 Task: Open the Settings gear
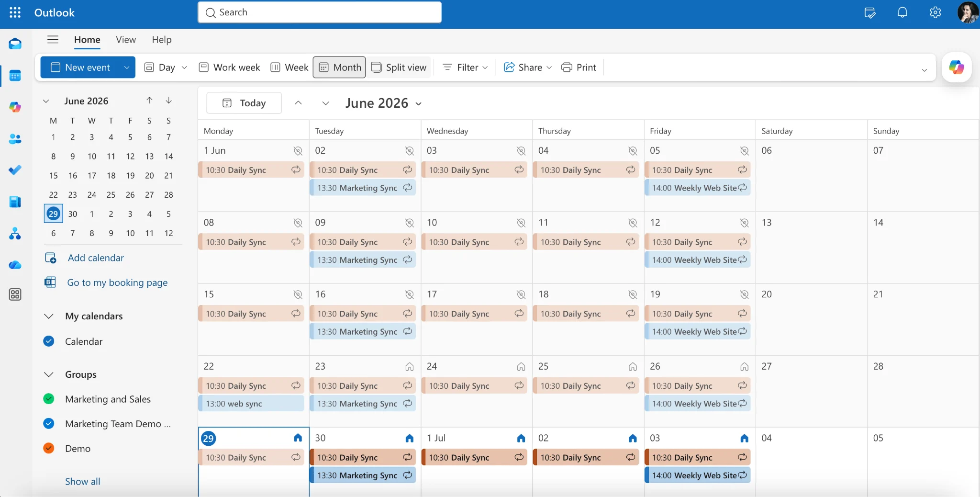[935, 12]
